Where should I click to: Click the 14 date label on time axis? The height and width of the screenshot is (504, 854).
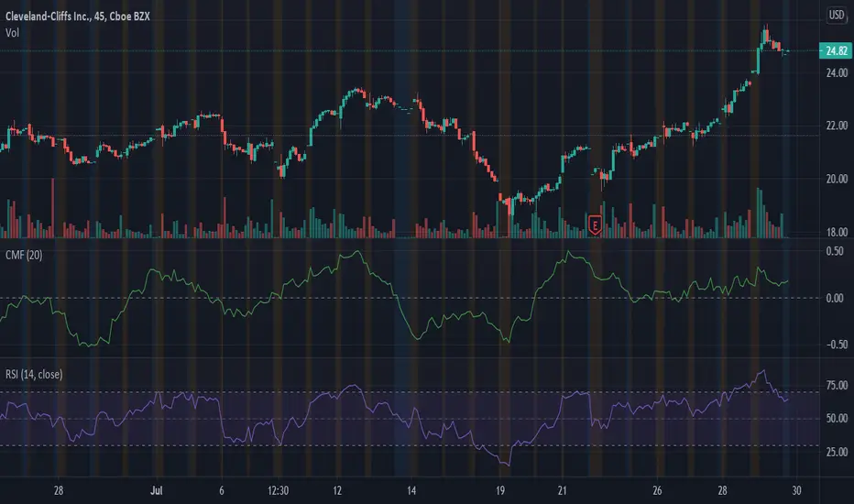click(x=411, y=490)
